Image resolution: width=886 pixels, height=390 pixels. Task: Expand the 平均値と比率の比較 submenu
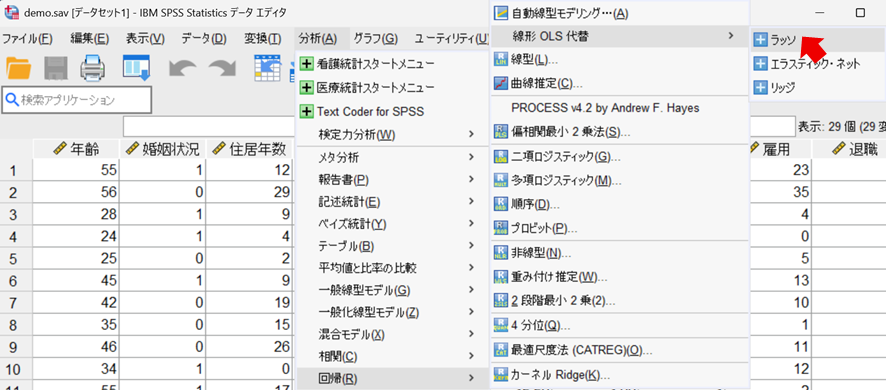392,268
